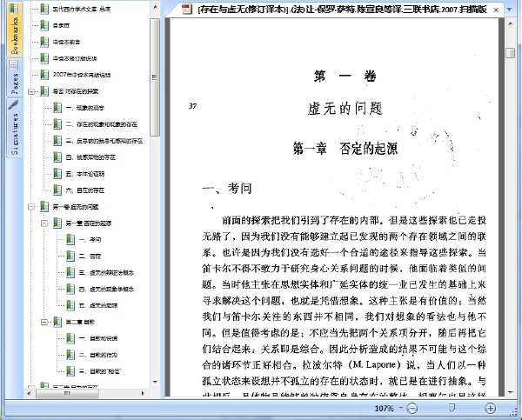Click bookmark panel scroll up arrow
This screenshot has height=420, width=522.
(x=155, y=7)
